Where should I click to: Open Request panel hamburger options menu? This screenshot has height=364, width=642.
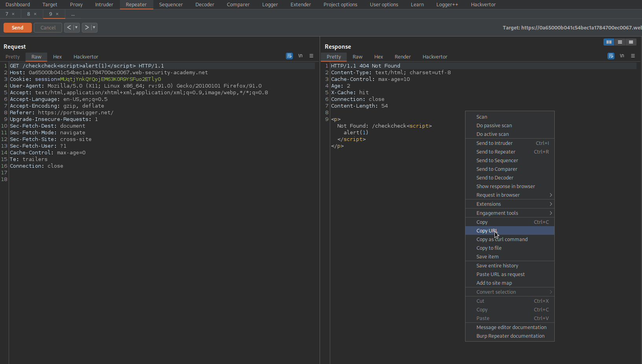point(311,56)
